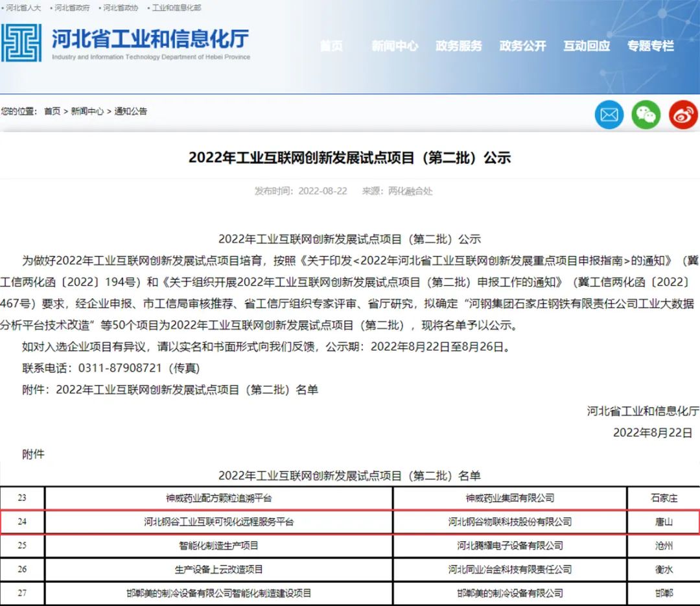This screenshot has height=606, width=700.
Task: Click the cell 邯郸美的制冷设备有限公司智能化制造建设项目
Action: [219, 594]
